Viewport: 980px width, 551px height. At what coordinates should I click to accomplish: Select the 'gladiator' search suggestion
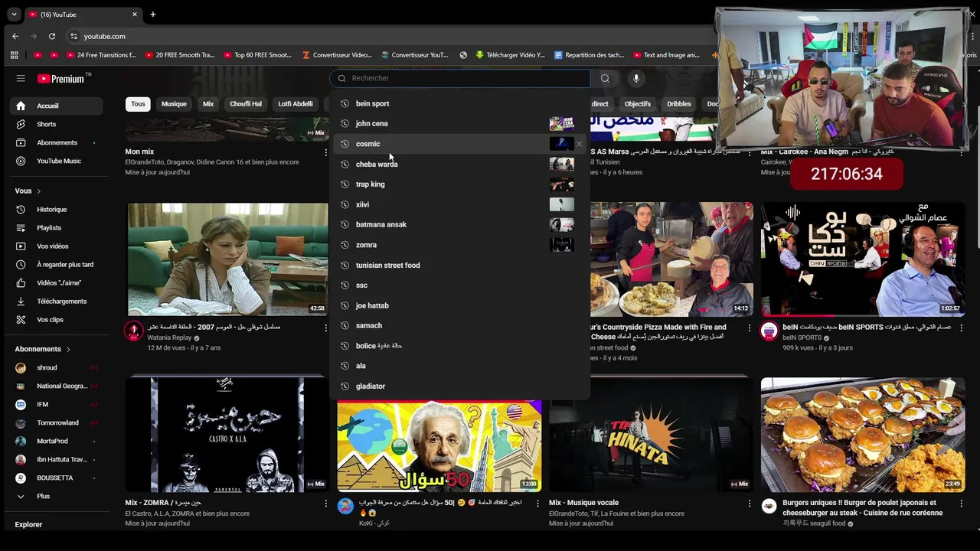[x=459, y=386]
